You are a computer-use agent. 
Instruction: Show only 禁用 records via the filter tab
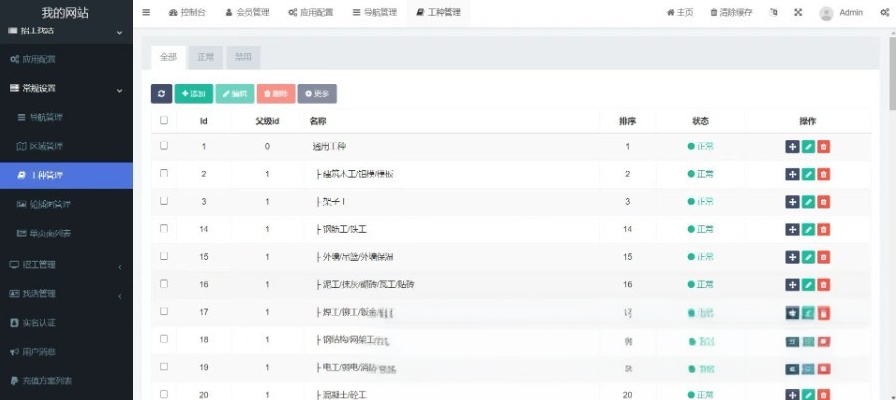pyautogui.click(x=243, y=57)
